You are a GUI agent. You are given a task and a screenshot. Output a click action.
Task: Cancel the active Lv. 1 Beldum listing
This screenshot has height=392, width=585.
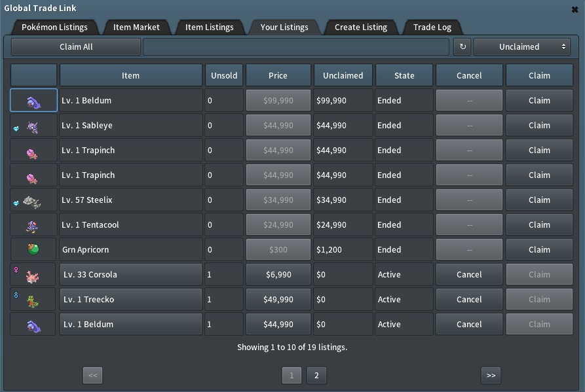click(x=469, y=324)
